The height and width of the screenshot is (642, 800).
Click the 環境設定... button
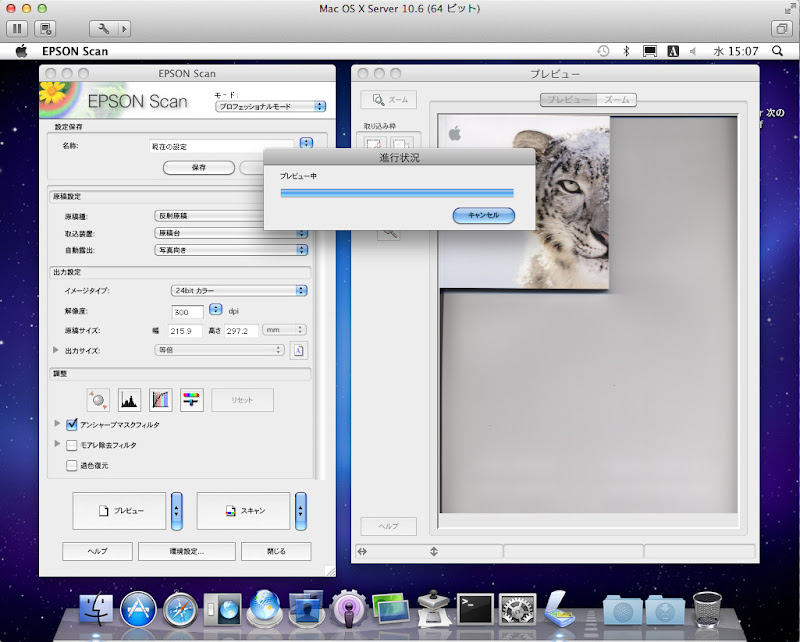pos(187,551)
